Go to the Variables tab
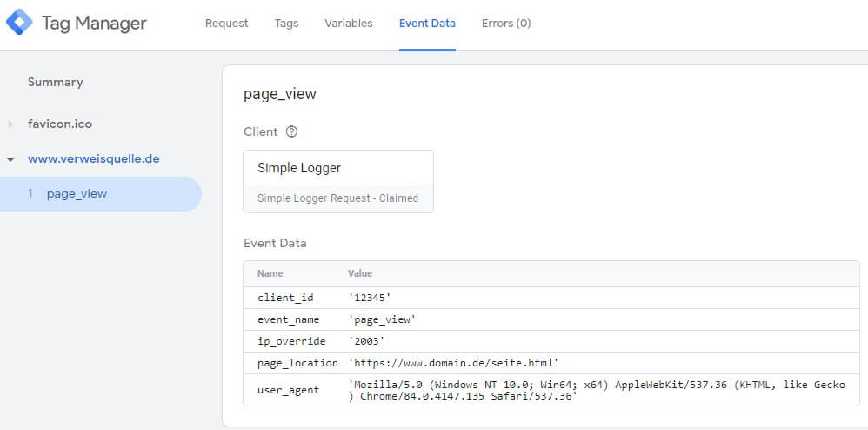 (x=348, y=24)
